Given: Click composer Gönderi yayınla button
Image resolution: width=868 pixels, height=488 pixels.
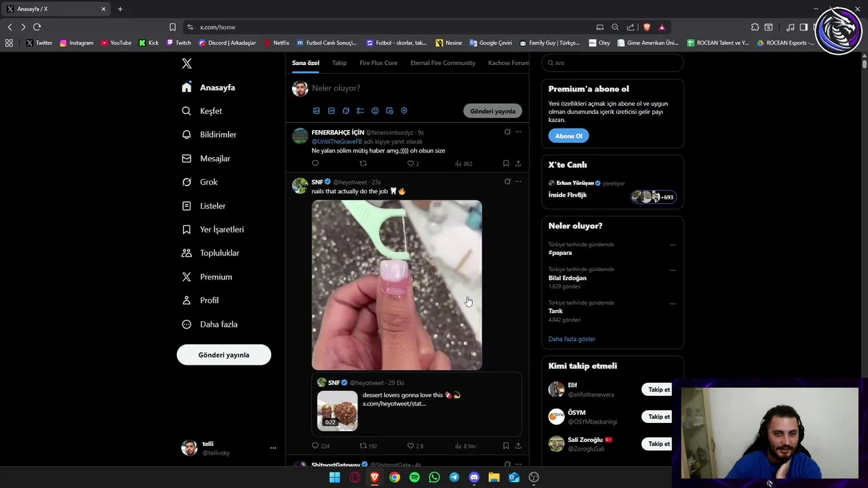Looking at the screenshot, I should (493, 111).
